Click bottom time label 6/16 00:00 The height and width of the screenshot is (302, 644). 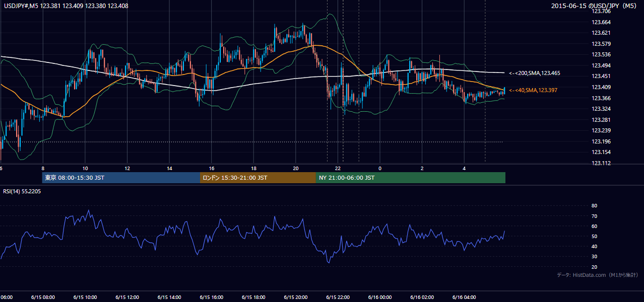[380, 297]
